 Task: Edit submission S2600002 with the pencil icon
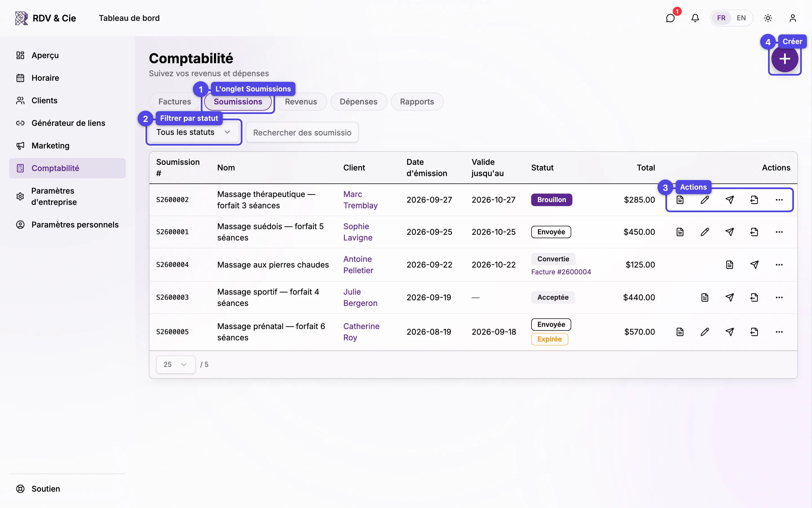pos(705,200)
